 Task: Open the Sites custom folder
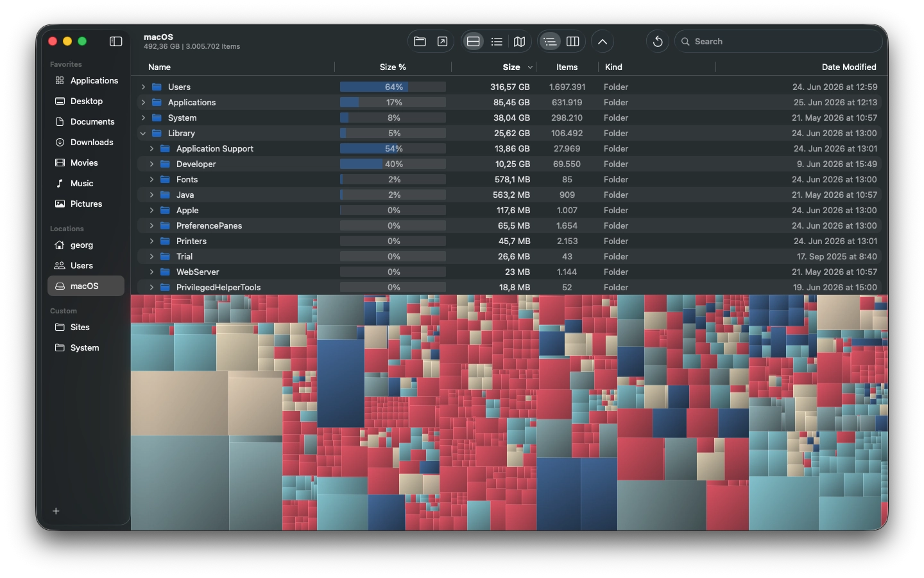click(x=86, y=327)
